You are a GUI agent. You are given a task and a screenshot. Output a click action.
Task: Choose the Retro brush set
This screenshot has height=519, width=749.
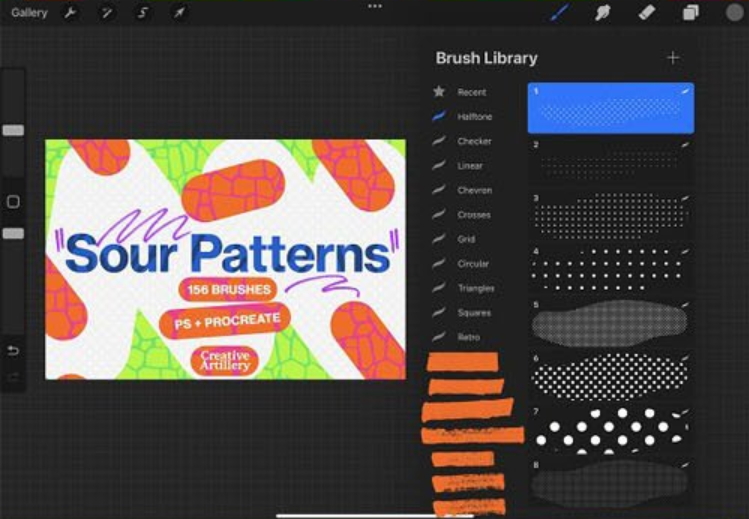(x=468, y=337)
